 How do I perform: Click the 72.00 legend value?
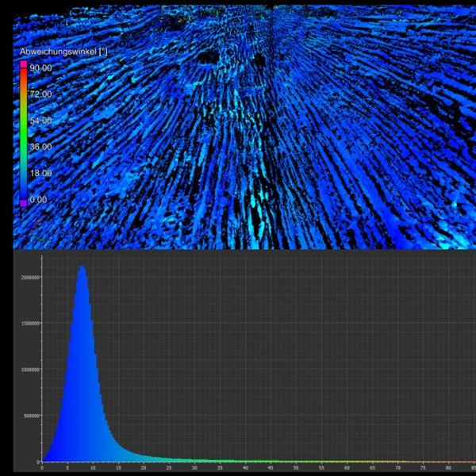point(40,94)
